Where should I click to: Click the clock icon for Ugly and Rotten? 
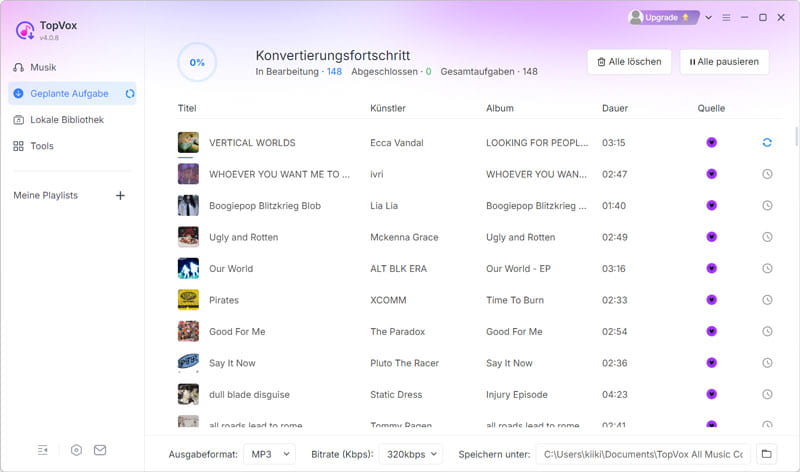767,237
